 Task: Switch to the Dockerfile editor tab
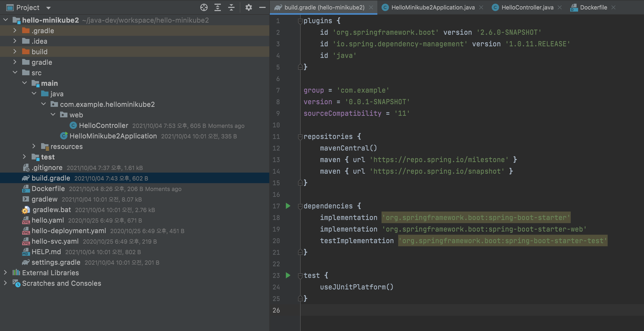point(593,7)
